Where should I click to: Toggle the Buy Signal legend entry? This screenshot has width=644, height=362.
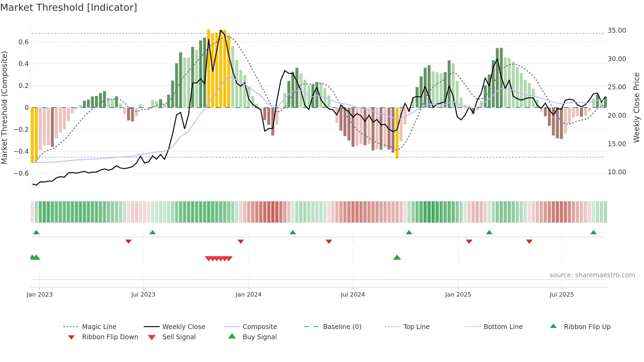click(252, 337)
